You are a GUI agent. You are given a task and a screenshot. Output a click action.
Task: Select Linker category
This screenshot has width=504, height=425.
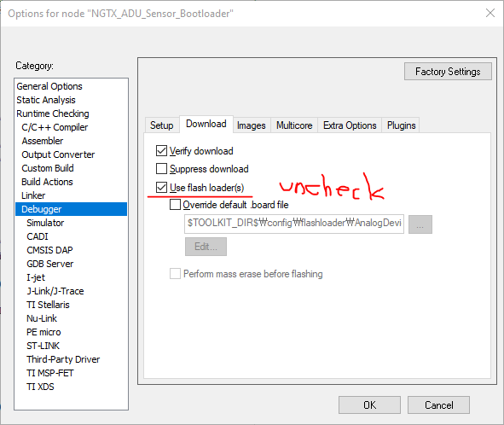pyautogui.click(x=71, y=195)
